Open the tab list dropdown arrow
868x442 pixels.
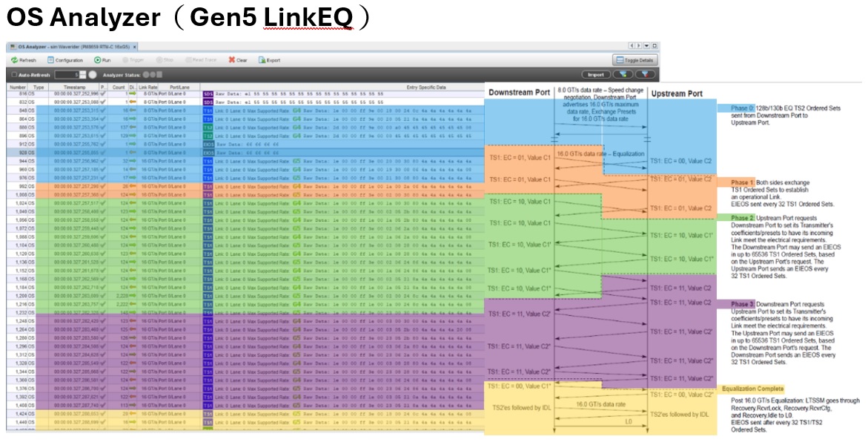click(646, 46)
